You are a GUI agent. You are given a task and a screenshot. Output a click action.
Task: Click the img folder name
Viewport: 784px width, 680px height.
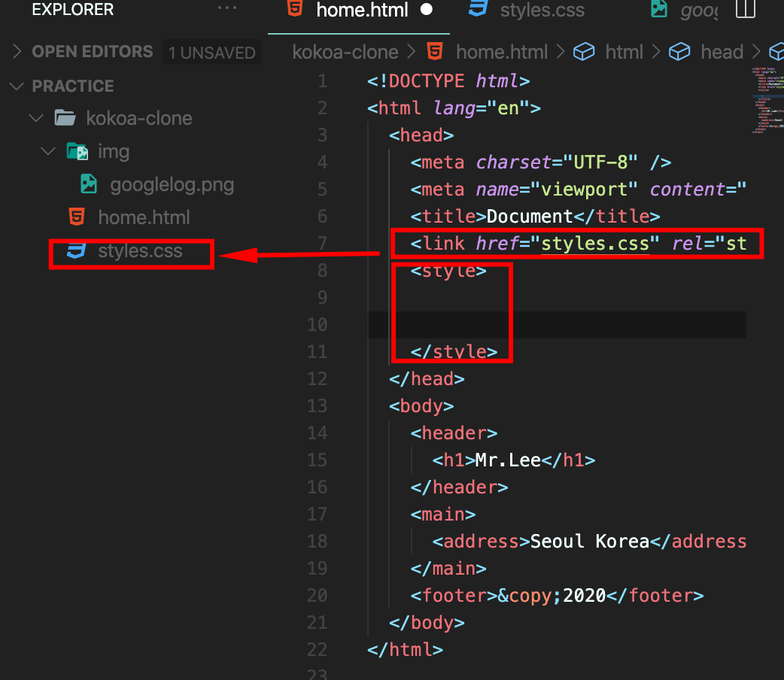tap(114, 151)
